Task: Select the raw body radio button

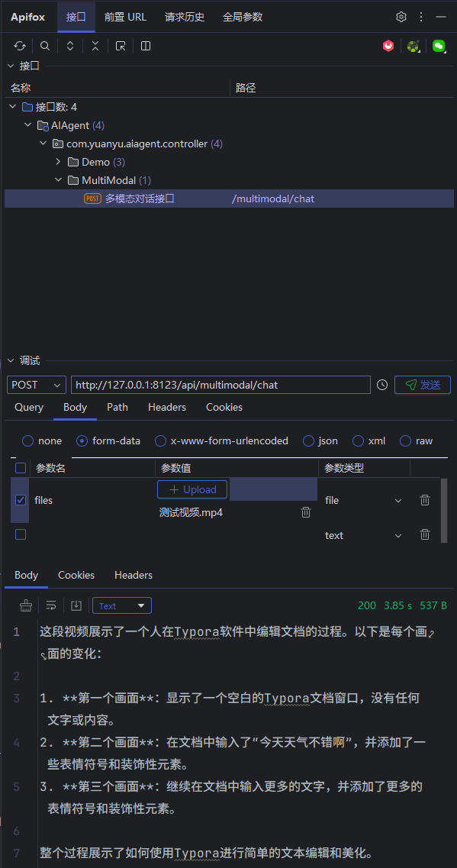Action: [x=406, y=441]
